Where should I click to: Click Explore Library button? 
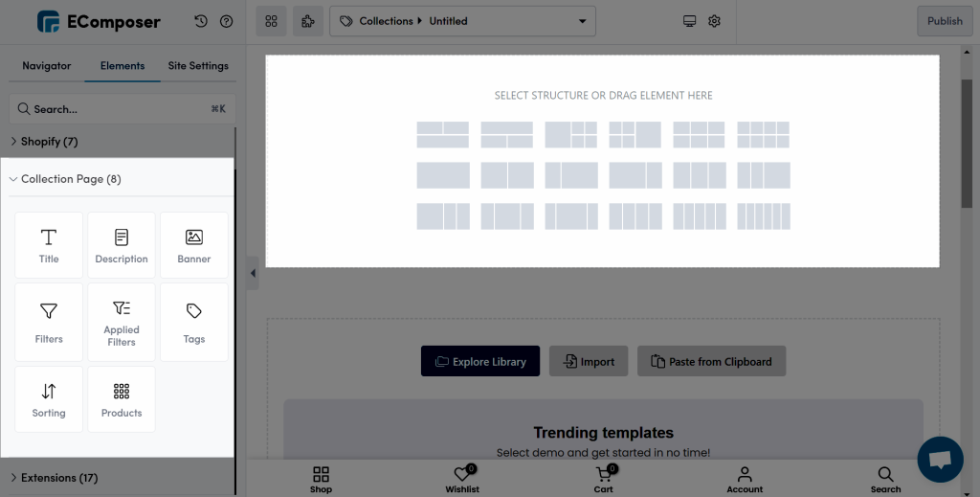coord(480,361)
